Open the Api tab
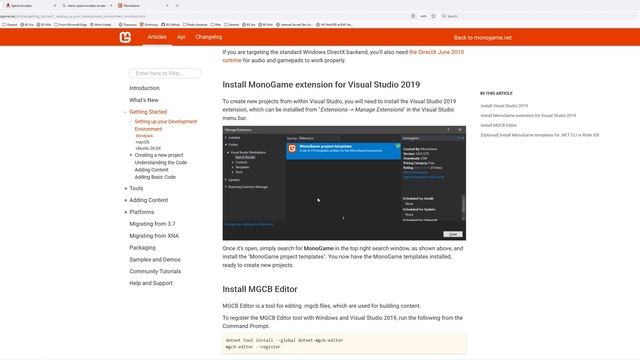The height and width of the screenshot is (360, 640). coord(181,37)
